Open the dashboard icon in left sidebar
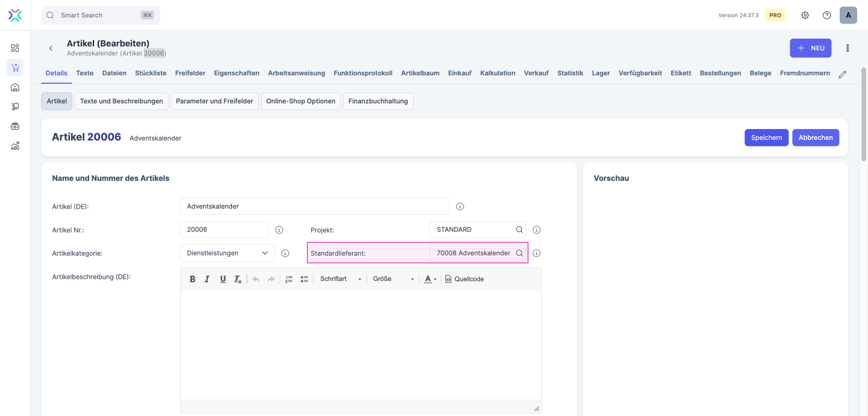The width and height of the screenshot is (868, 416). [x=15, y=48]
